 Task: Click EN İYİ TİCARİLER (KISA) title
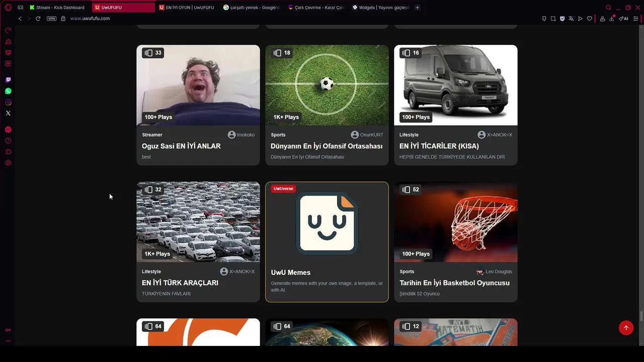[x=439, y=146]
